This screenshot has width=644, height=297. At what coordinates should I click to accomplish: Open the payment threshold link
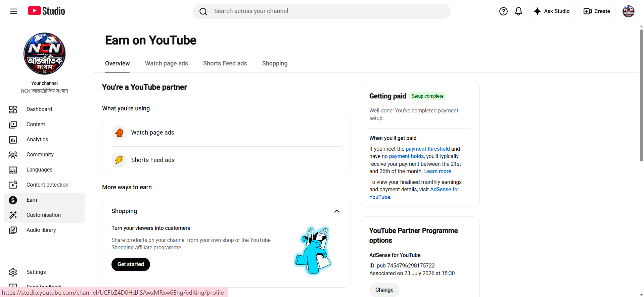click(427, 149)
